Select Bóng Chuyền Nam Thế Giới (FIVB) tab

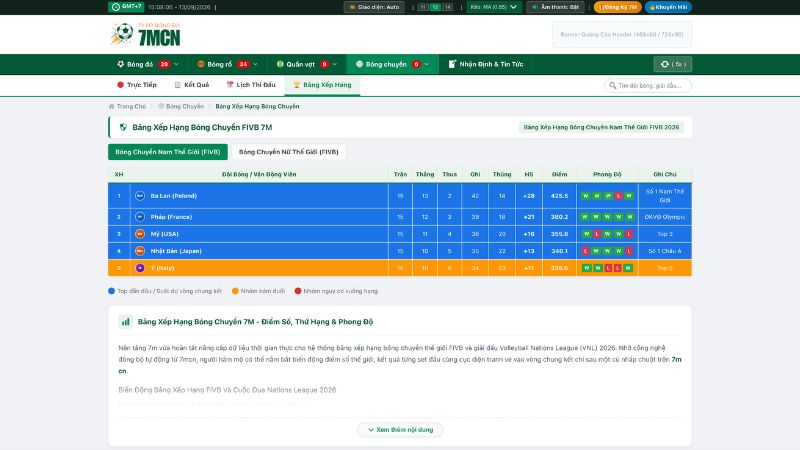168,152
